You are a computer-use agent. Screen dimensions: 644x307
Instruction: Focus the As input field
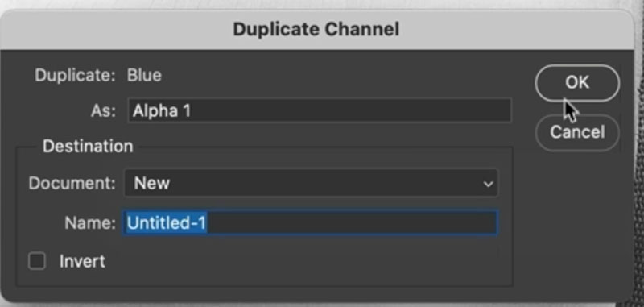320,110
